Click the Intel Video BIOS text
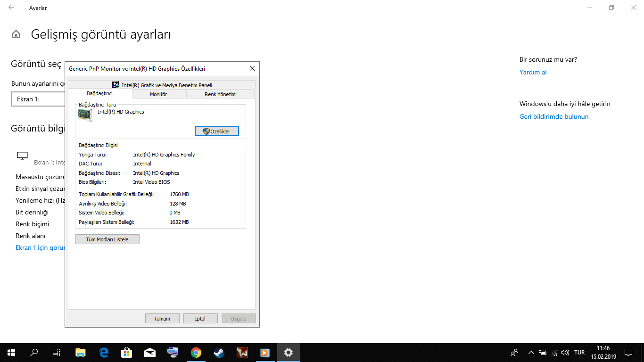 pos(151,182)
